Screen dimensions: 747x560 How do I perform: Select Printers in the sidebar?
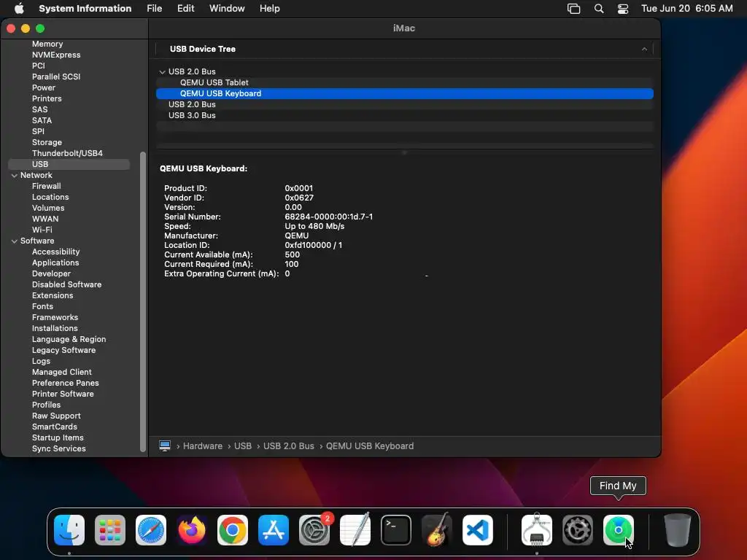coord(47,98)
